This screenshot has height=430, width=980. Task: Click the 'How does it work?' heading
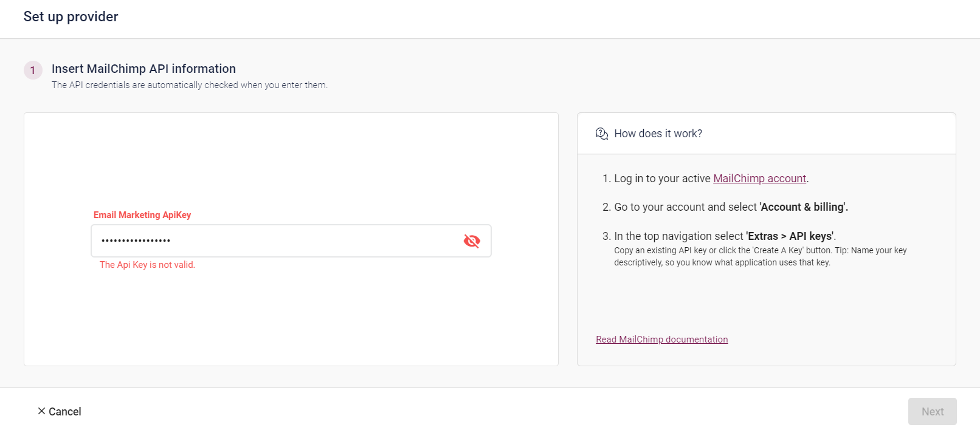[658, 134]
